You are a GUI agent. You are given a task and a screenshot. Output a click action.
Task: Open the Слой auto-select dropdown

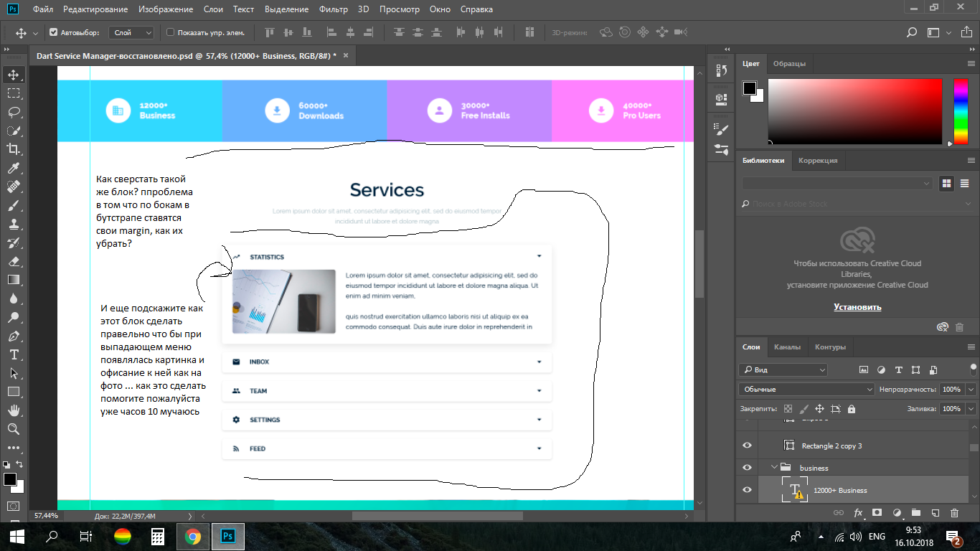click(x=132, y=32)
